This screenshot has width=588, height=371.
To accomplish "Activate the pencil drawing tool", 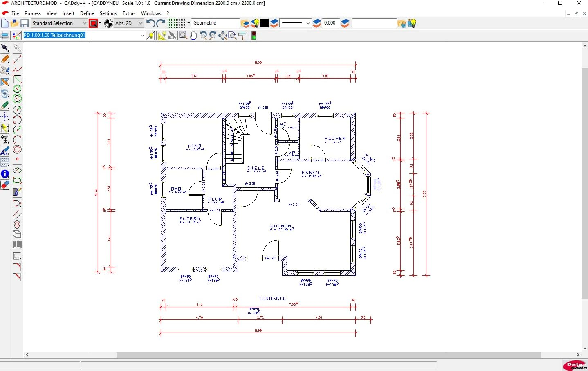I will [5, 59].
